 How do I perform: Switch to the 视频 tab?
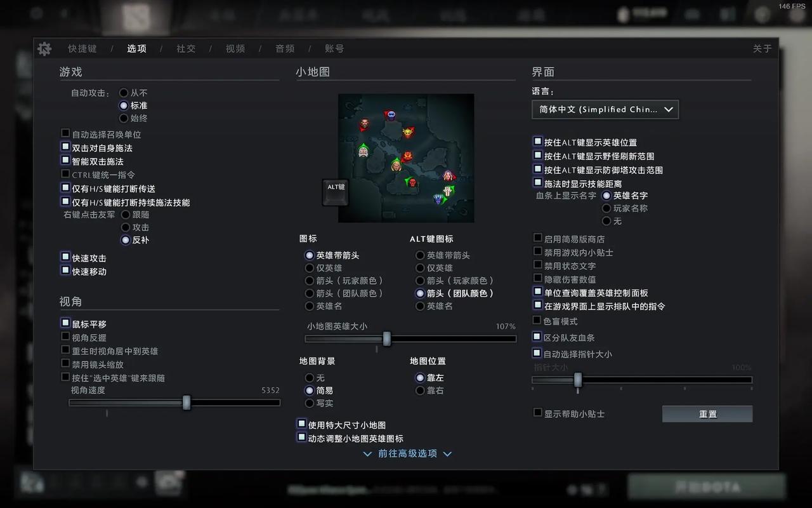pyautogui.click(x=235, y=48)
